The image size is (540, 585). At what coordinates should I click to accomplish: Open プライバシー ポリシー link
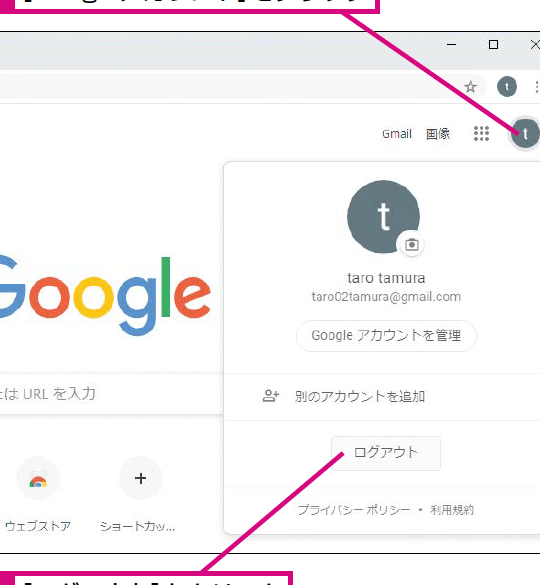pos(353,510)
